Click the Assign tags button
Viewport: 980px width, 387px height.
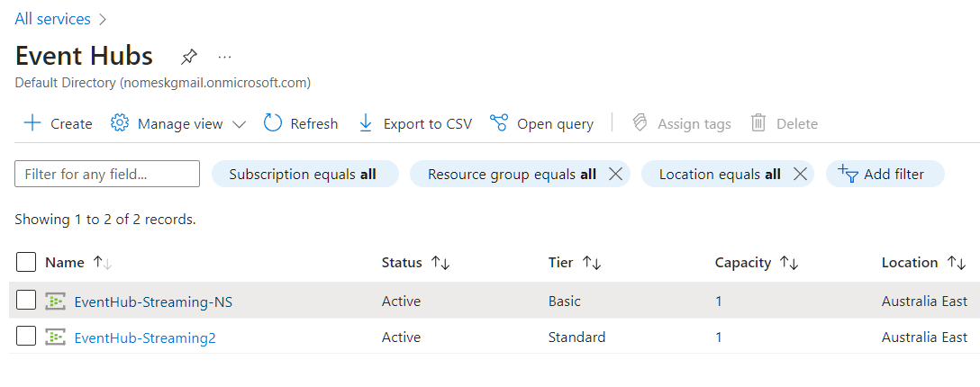[x=681, y=123]
